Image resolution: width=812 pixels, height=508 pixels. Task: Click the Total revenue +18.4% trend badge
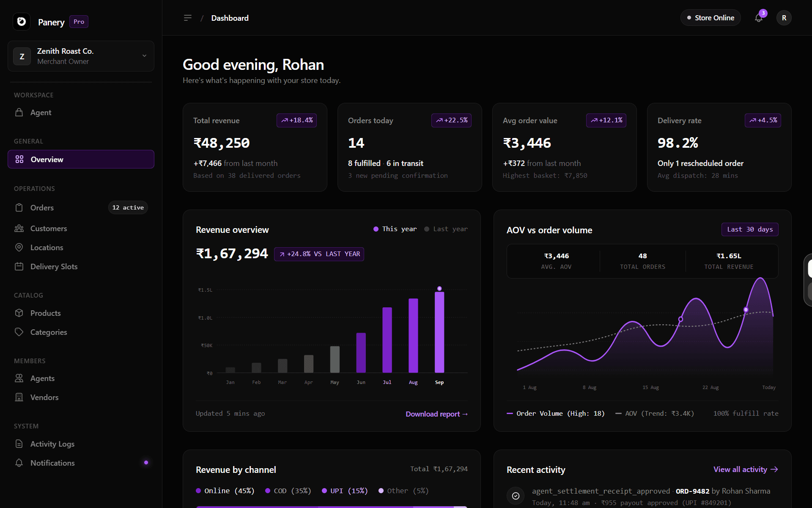coord(296,120)
